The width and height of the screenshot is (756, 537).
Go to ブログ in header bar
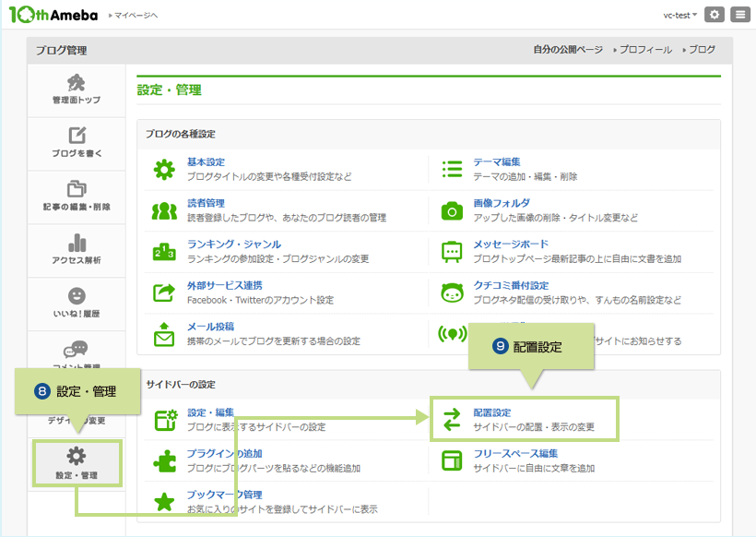[702, 50]
